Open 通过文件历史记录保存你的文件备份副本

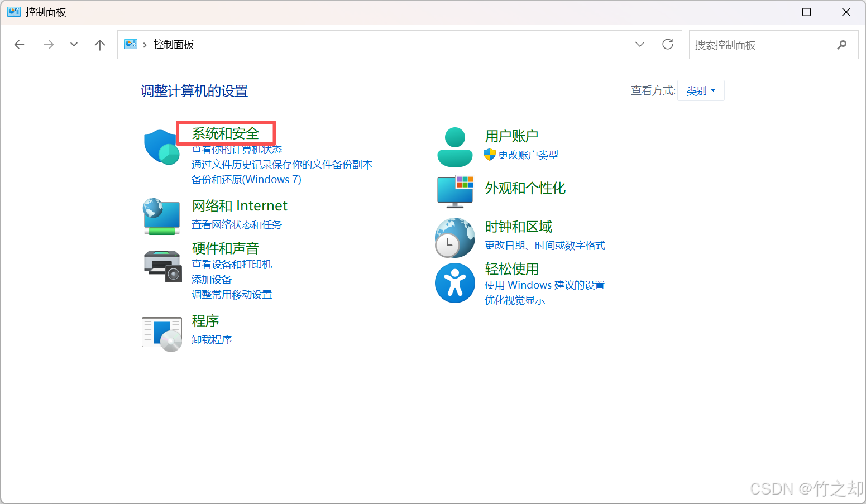pos(282,165)
